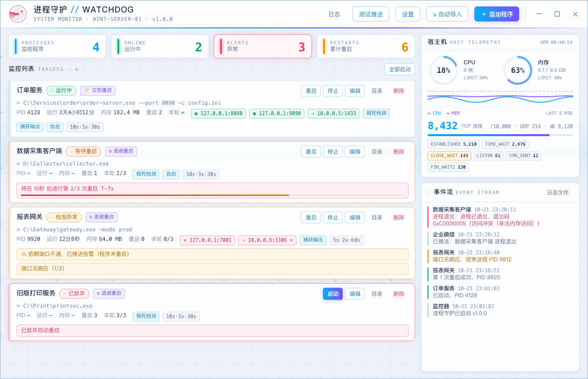Click 自启 tag on 订单服务
588x379 pixels.
55,127
